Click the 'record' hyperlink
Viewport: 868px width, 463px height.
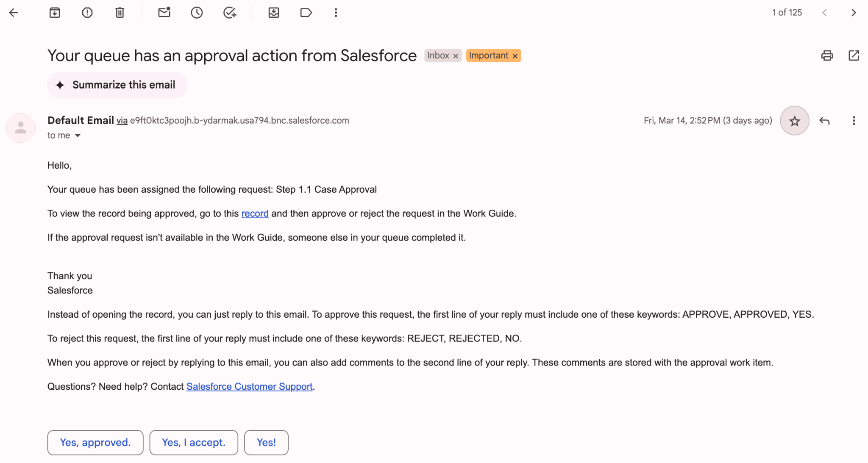[x=255, y=213]
